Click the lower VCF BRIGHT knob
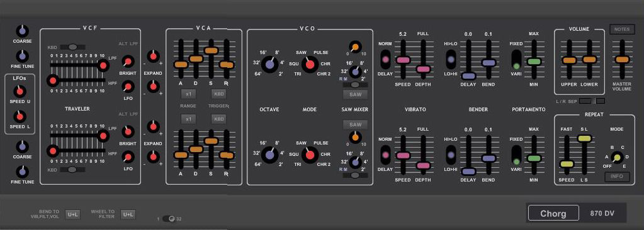 point(128,131)
